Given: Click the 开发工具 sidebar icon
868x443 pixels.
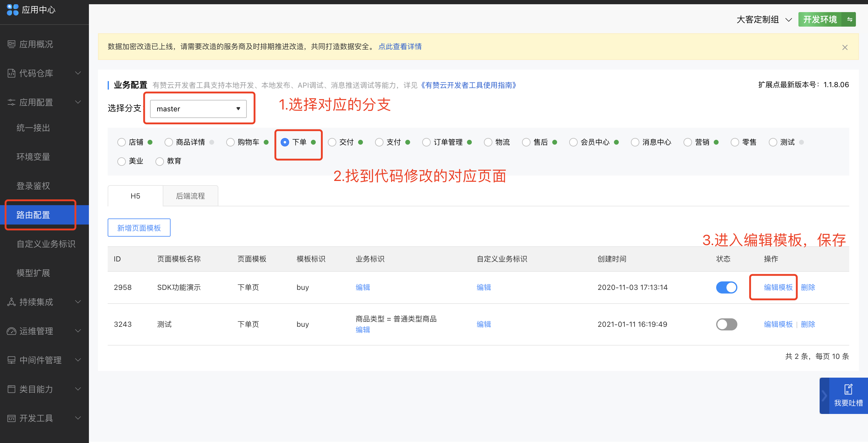Looking at the screenshot, I should (x=11, y=418).
